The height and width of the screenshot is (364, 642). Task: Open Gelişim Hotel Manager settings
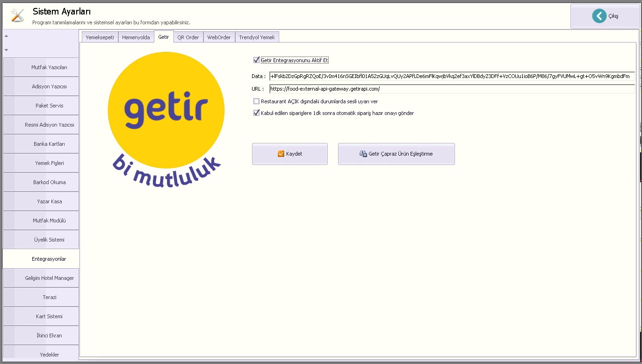click(x=41, y=278)
